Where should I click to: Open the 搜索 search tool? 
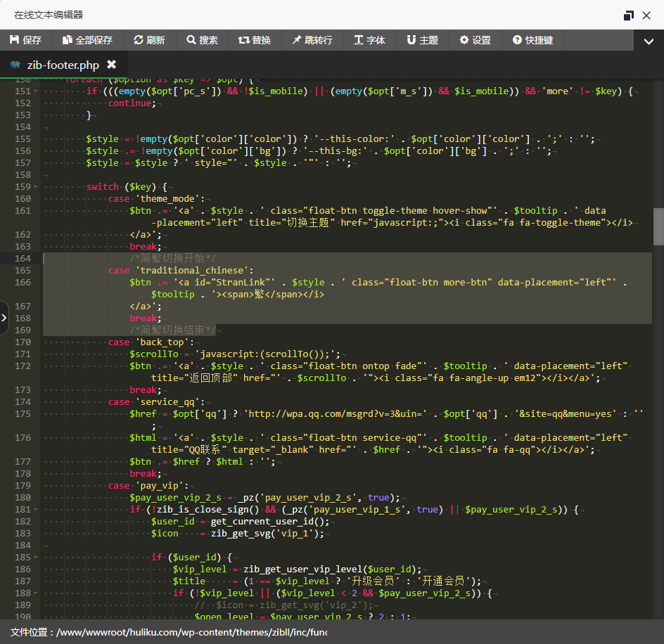(x=203, y=40)
